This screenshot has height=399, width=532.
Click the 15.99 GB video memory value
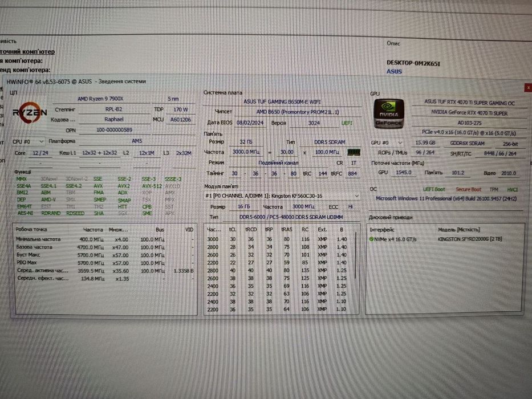(425, 143)
